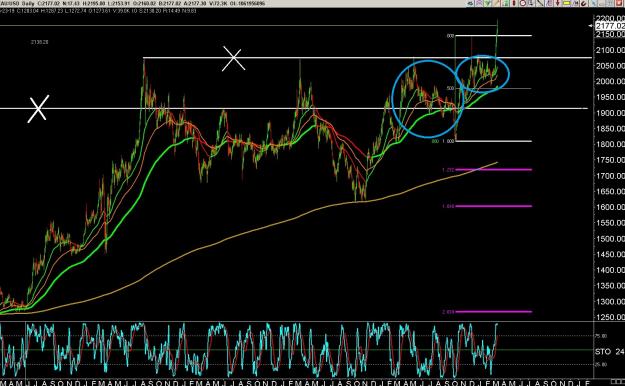The height and width of the screenshot is (386, 625).
Task: Click the current price tag 2177.02
Action: click(x=610, y=26)
